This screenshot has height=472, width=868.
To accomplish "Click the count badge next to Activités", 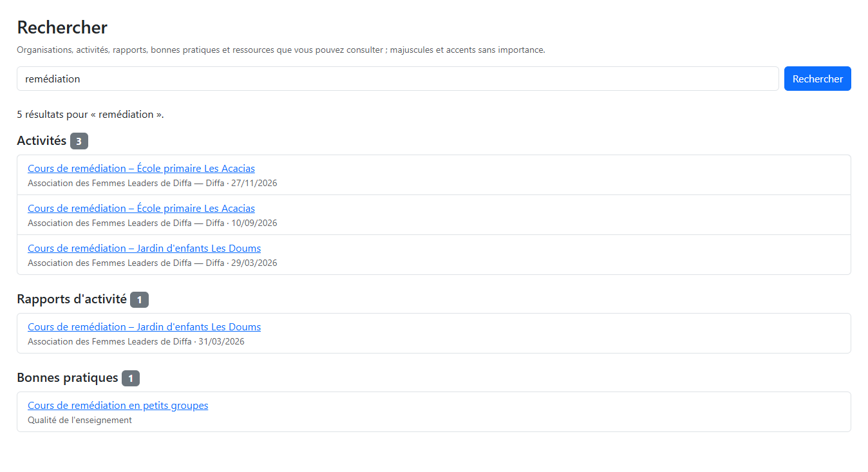I will [x=79, y=141].
